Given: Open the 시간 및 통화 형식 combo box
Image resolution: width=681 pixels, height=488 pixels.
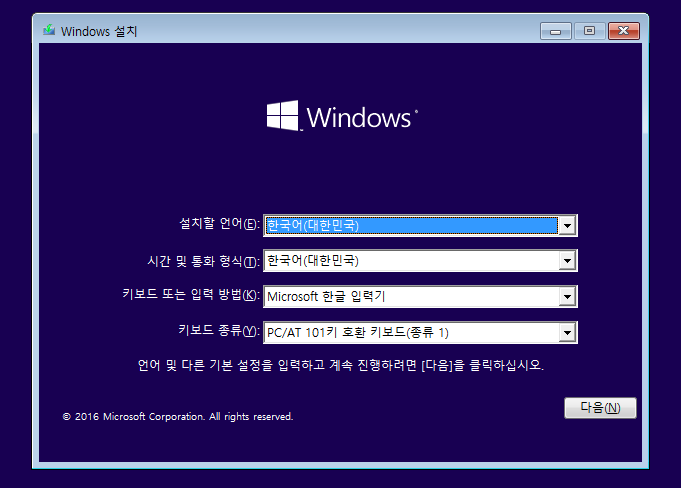Looking at the screenshot, I should [x=420, y=260].
